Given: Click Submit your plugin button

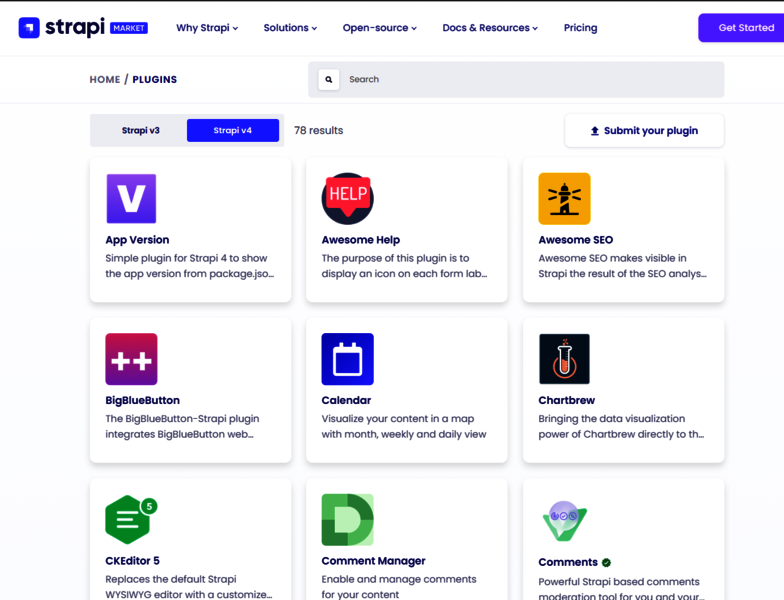Looking at the screenshot, I should click(x=644, y=130).
